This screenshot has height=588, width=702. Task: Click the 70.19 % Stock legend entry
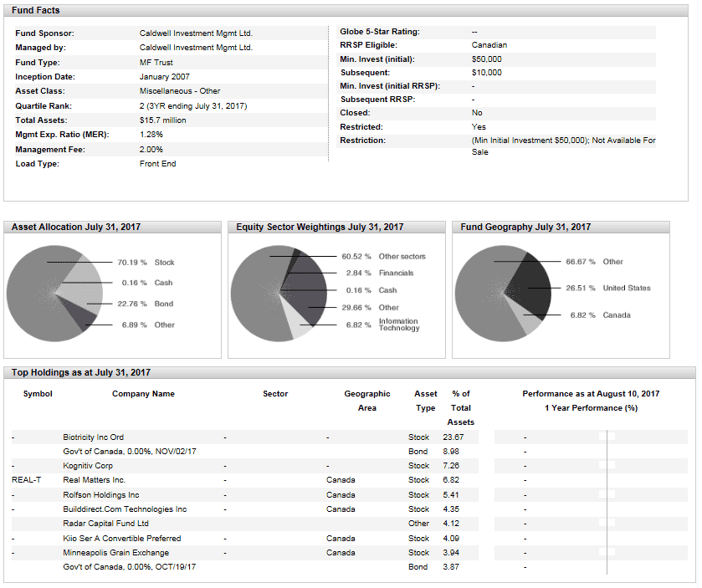tap(146, 263)
